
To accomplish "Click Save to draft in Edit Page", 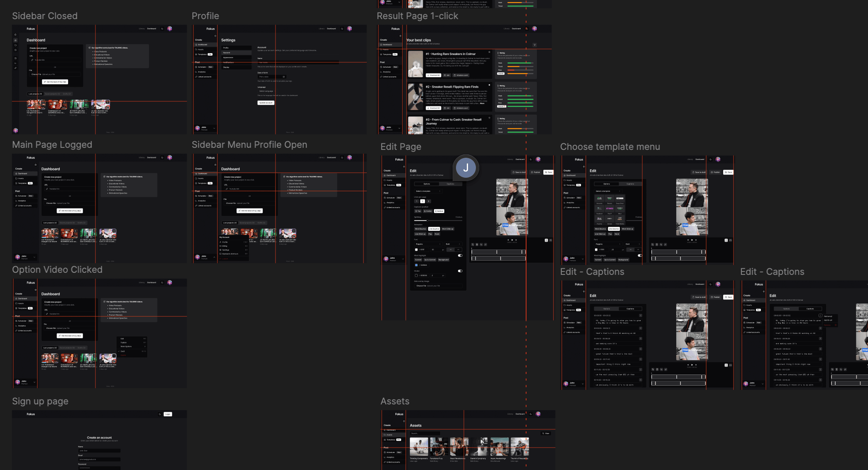I will pyautogui.click(x=519, y=172).
